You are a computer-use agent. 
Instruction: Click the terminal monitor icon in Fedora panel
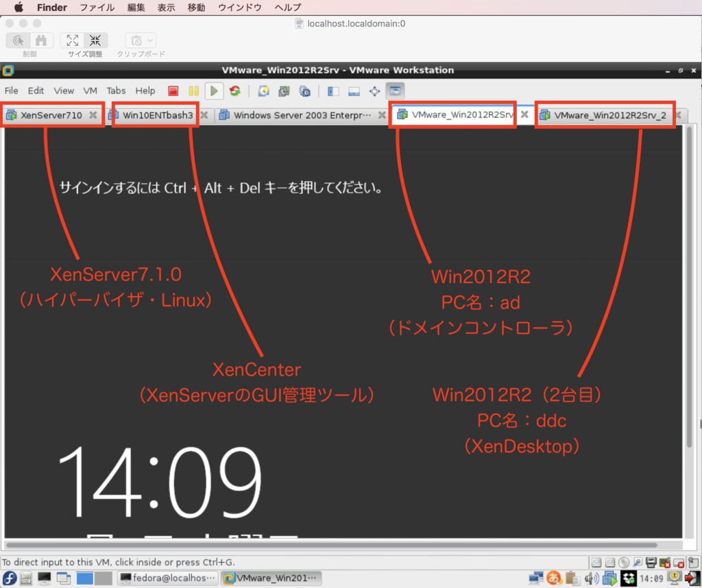[x=45, y=578]
